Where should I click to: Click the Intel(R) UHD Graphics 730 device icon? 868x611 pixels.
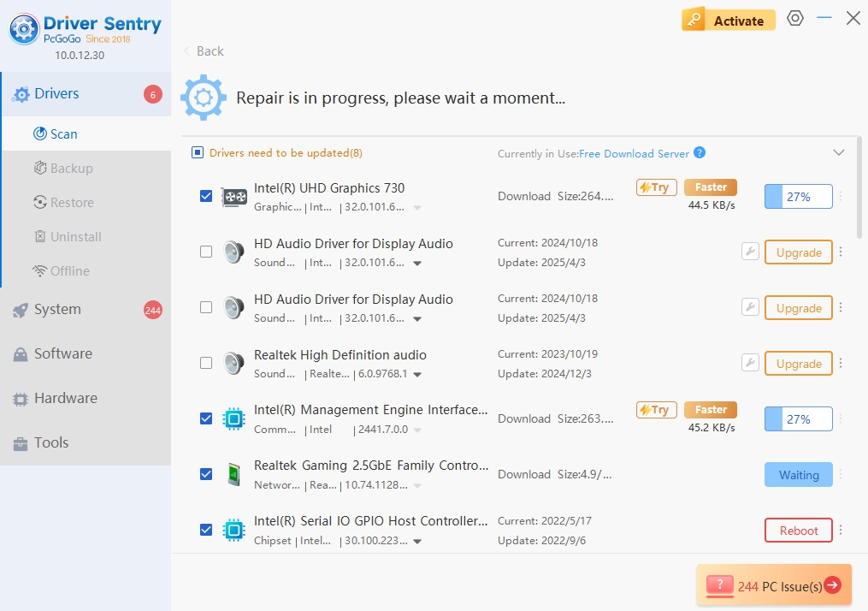coord(234,197)
